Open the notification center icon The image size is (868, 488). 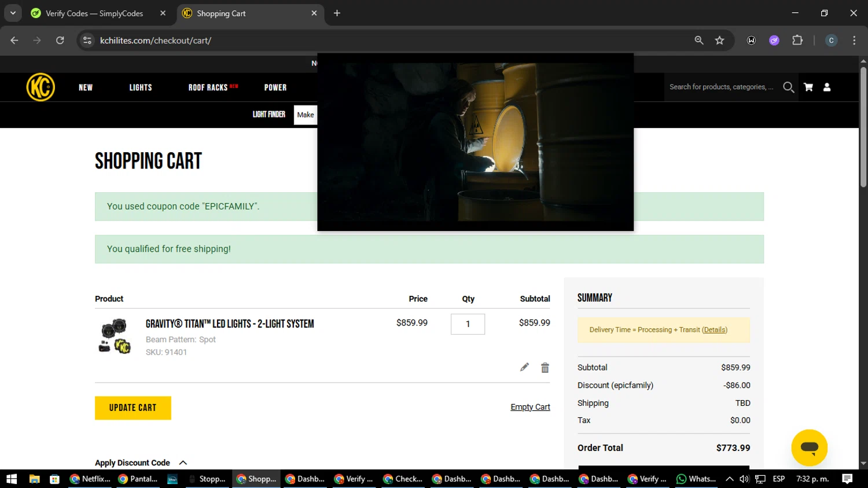pyautogui.click(x=847, y=479)
